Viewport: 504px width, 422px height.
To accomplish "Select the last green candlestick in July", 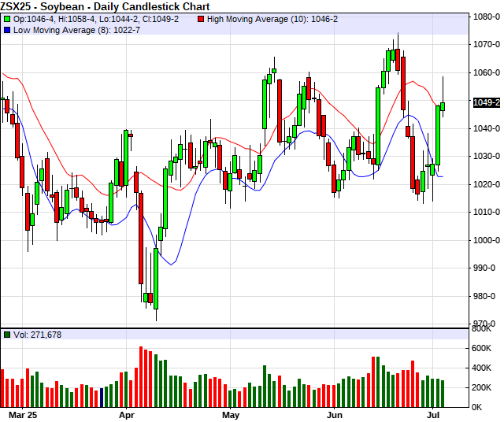I will pos(443,106).
